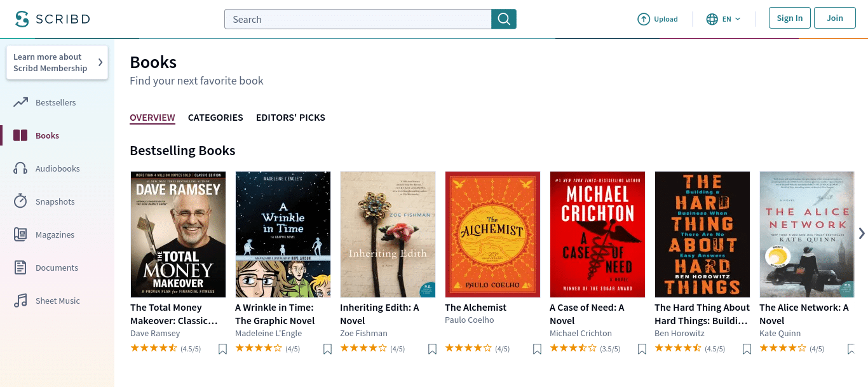This screenshot has width=868, height=387.
Task: Go to Sheet Music in sidebar
Action: pos(58,301)
